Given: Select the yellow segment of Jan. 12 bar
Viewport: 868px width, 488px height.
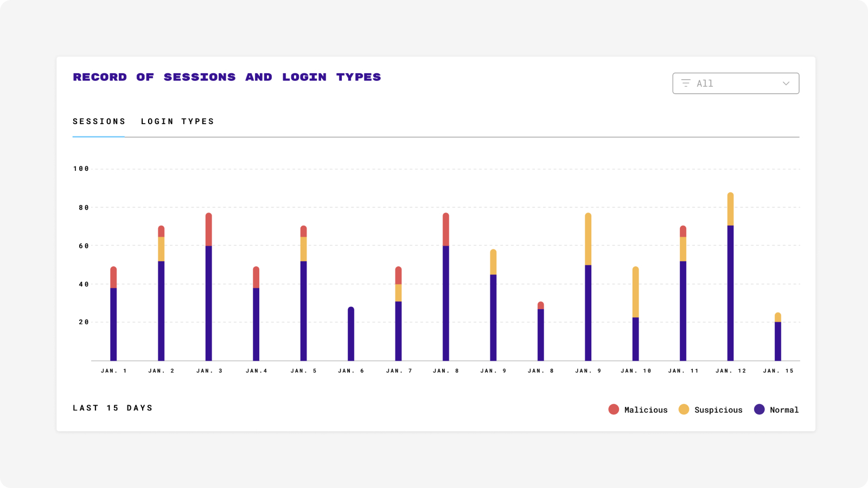Looking at the screenshot, I should pos(730,209).
